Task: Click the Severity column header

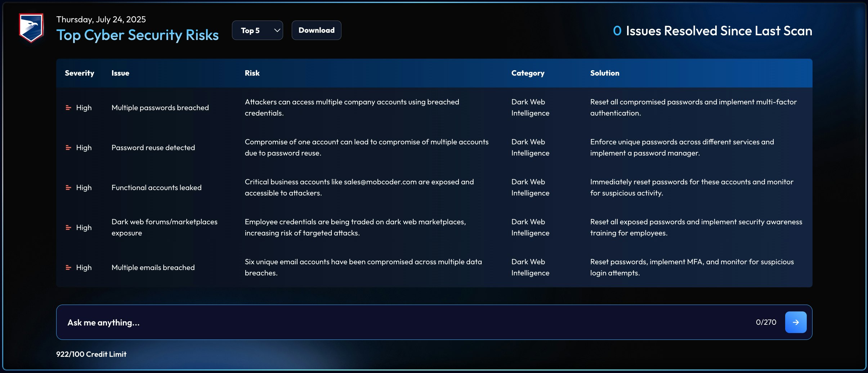Action: click(x=80, y=73)
